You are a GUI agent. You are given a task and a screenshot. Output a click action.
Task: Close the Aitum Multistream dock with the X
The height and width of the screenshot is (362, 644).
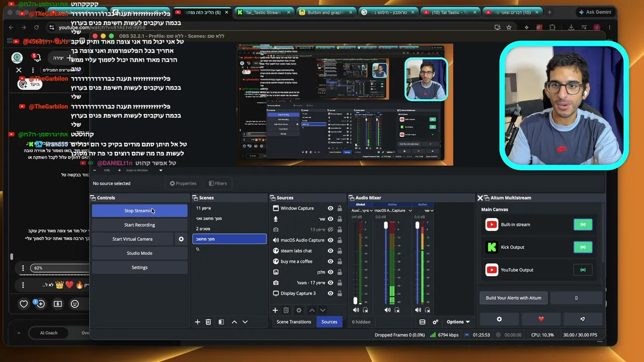pos(480,198)
